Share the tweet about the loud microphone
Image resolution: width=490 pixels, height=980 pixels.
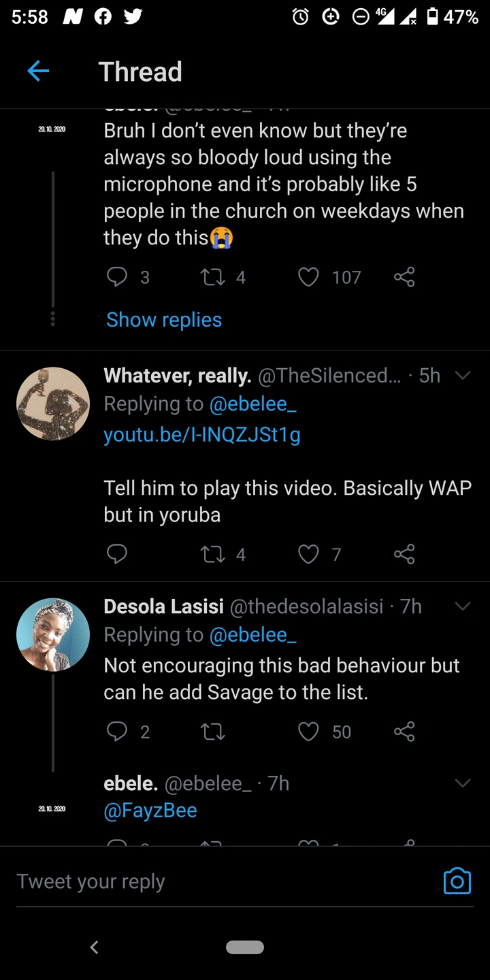pos(404,277)
